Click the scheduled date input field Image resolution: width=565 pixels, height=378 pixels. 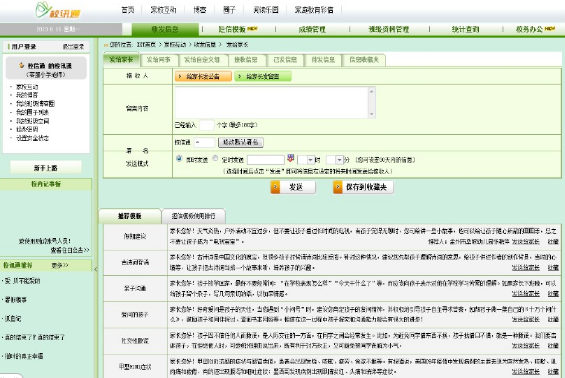[x=266, y=160]
